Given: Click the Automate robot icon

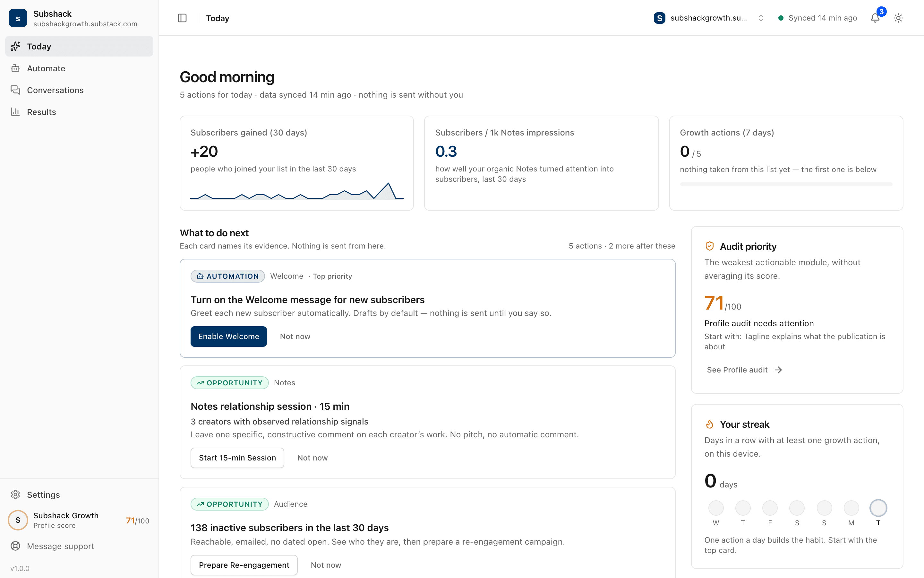Looking at the screenshot, I should pyautogui.click(x=15, y=68).
